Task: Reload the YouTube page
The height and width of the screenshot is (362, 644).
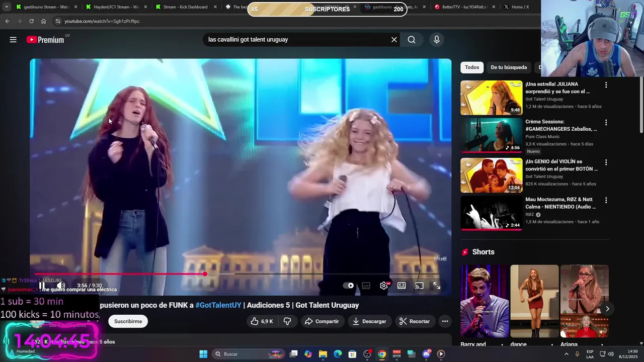Action: pyautogui.click(x=31, y=21)
